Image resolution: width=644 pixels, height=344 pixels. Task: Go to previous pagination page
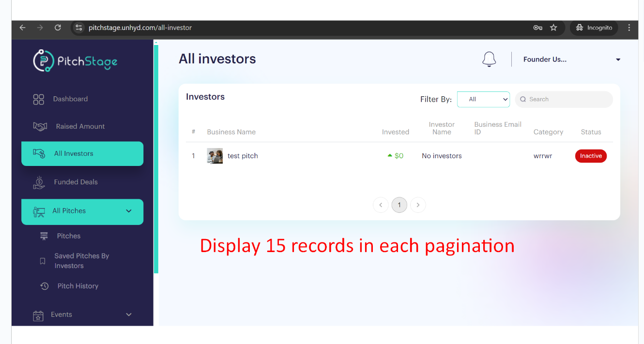coord(381,205)
